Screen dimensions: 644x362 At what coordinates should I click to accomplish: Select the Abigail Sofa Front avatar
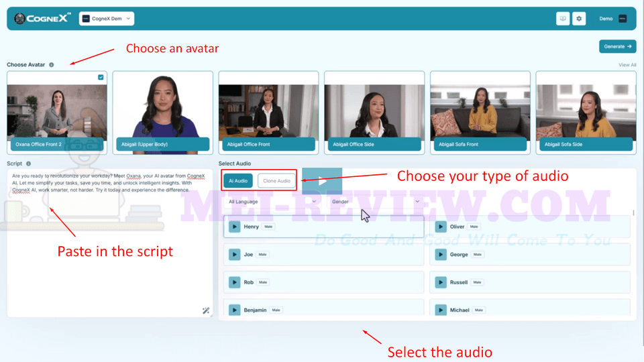coord(480,113)
